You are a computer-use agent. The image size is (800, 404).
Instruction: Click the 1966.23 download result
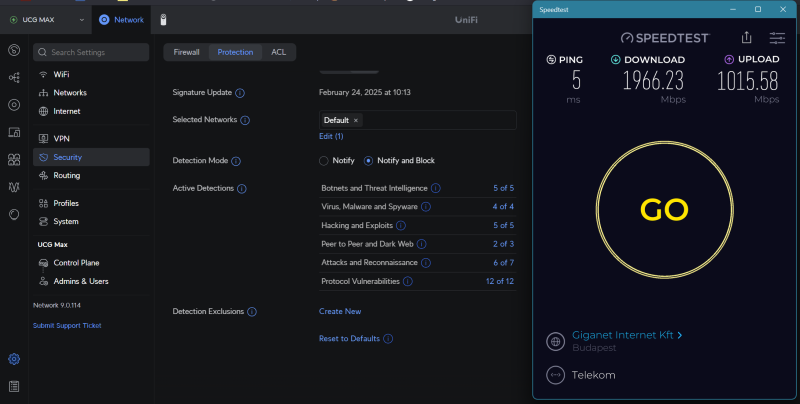653,81
